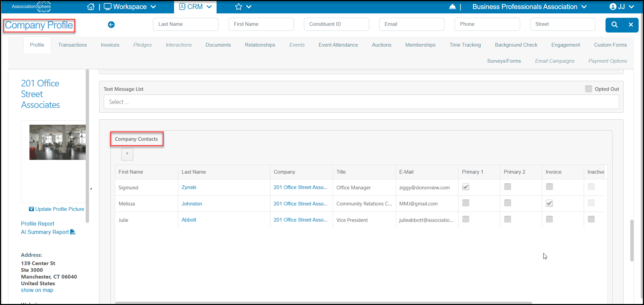Open the Profile Report link
The height and width of the screenshot is (305, 644).
pyautogui.click(x=37, y=224)
